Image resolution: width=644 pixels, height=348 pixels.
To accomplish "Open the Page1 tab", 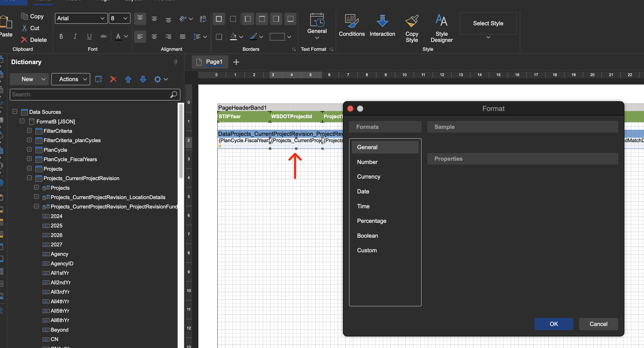I will [210, 62].
